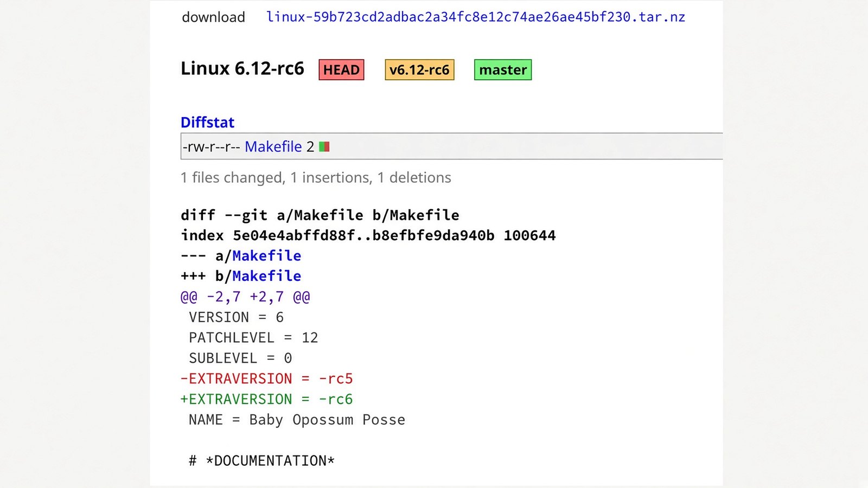Select the master branch badge

coord(503,69)
